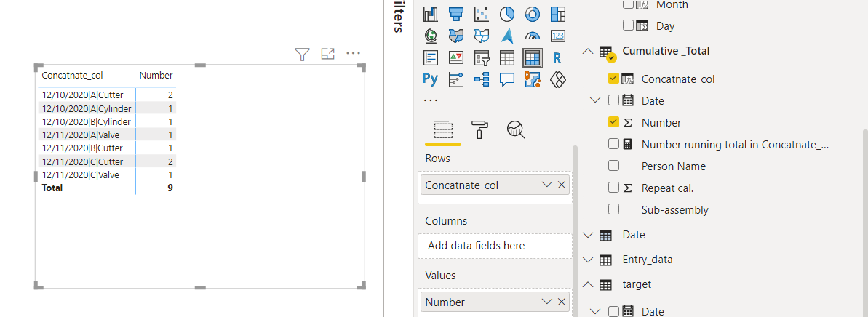Screen dimensions: 868x317
Task: Click Add data fields here in Columns
Action: coord(495,246)
